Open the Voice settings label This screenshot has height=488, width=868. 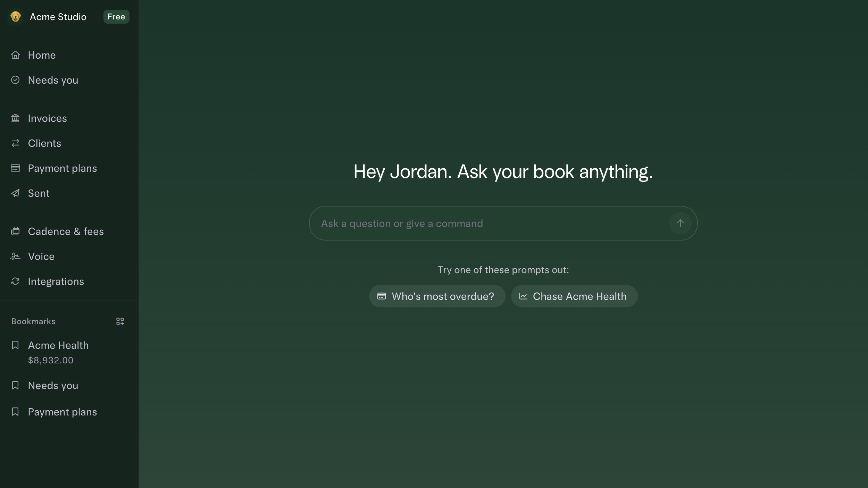tap(41, 256)
